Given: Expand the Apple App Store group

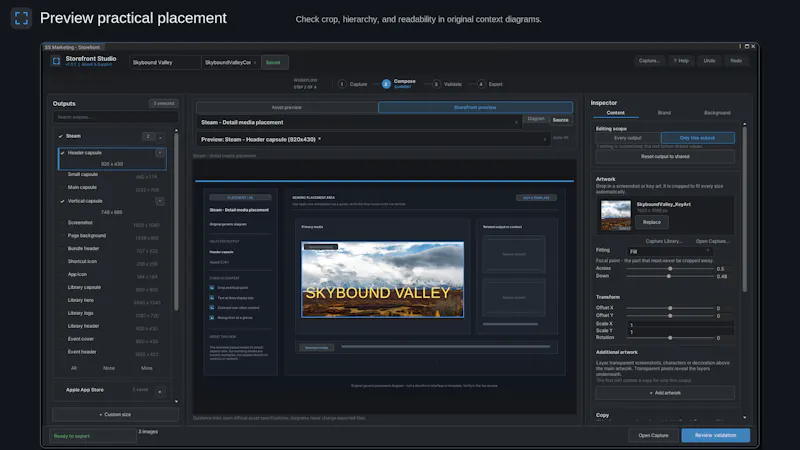Looking at the screenshot, I should point(160,391).
